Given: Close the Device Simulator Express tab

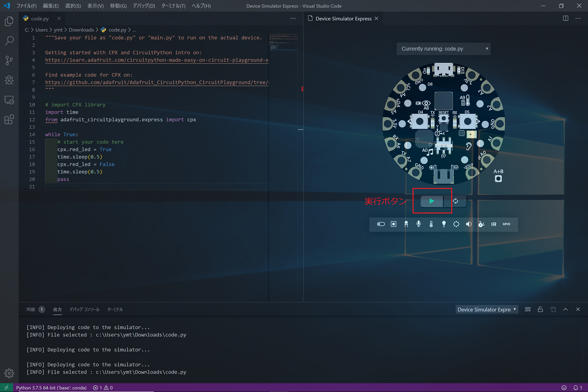Looking at the screenshot, I should (376, 18).
